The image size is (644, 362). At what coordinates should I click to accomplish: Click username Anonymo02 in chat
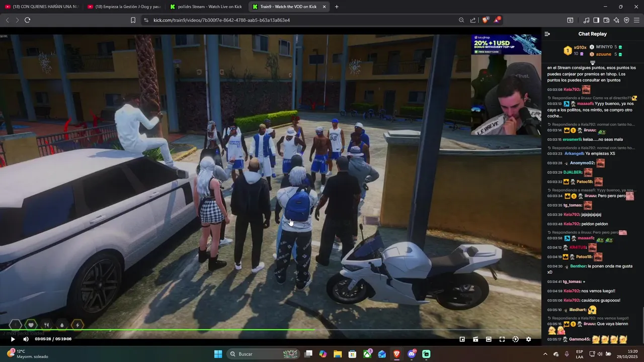click(x=582, y=163)
